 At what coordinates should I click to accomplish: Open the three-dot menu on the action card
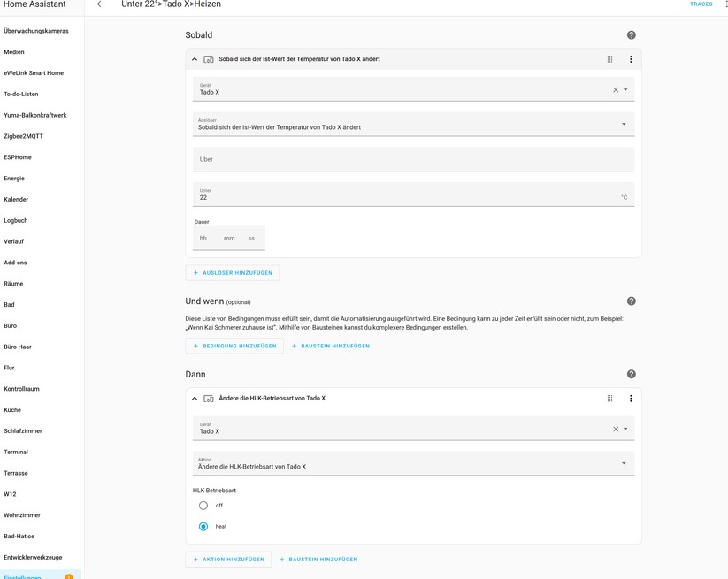tap(630, 398)
